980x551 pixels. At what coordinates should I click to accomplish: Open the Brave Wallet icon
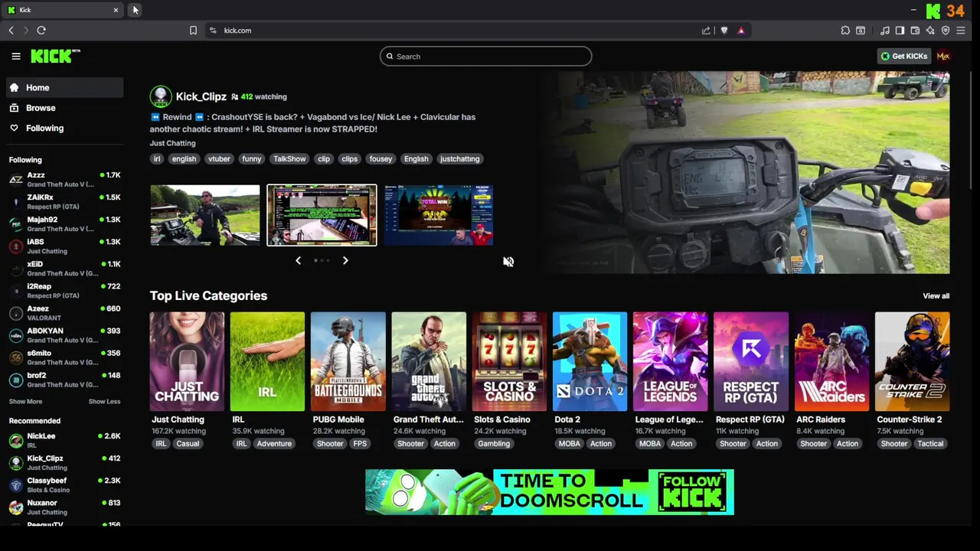coord(915,31)
